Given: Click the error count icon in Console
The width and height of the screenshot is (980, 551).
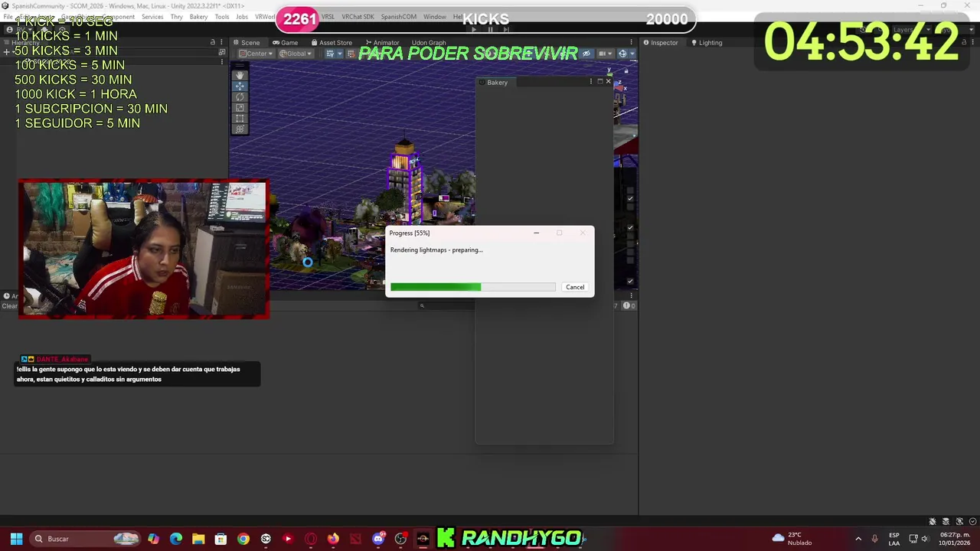Looking at the screenshot, I should click(626, 305).
